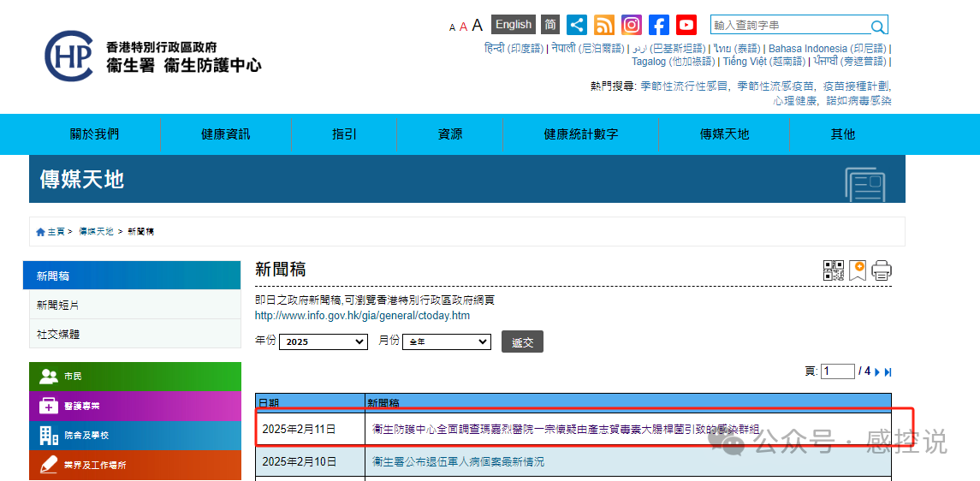Open 資源 navigation menu
Viewport: 980px width, 481px height.
pos(450,134)
